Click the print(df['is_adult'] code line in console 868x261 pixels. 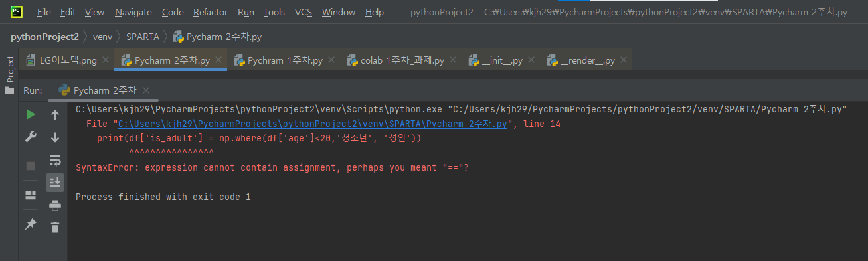click(260, 139)
